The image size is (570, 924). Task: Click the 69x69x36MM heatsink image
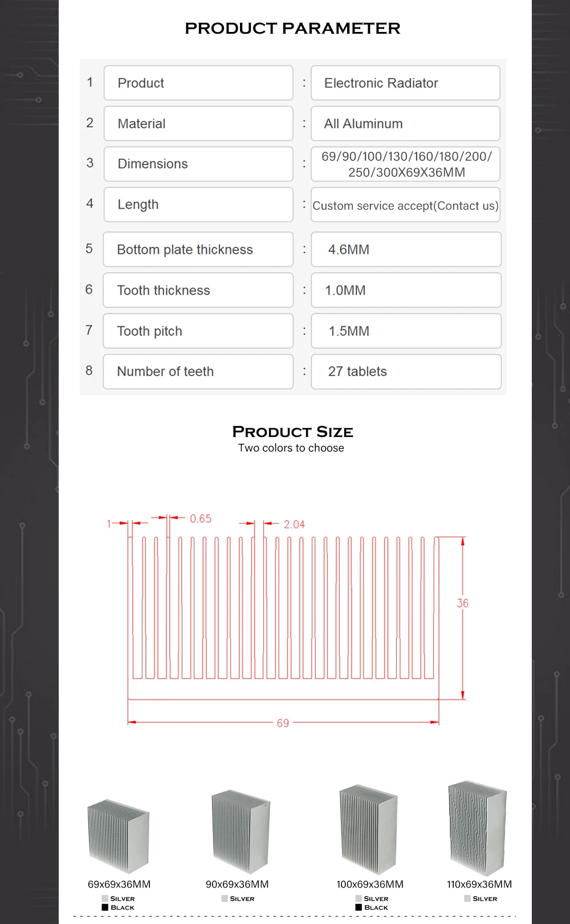(x=118, y=836)
